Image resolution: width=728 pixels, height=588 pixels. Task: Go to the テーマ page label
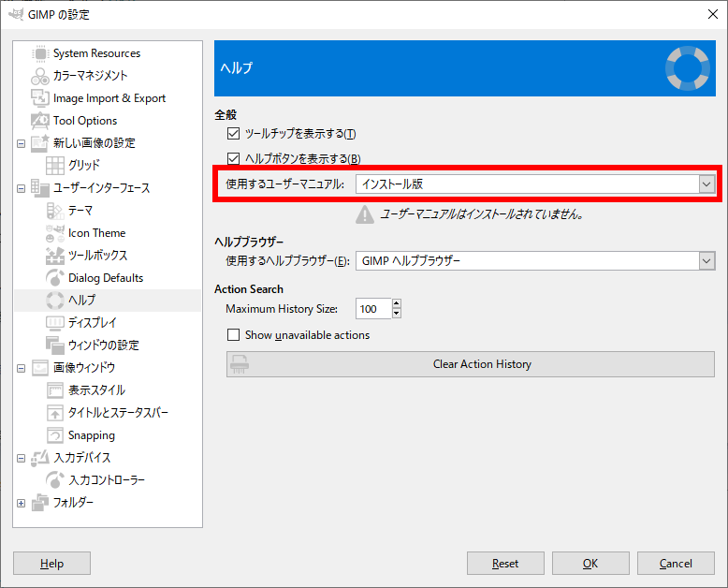(x=80, y=211)
